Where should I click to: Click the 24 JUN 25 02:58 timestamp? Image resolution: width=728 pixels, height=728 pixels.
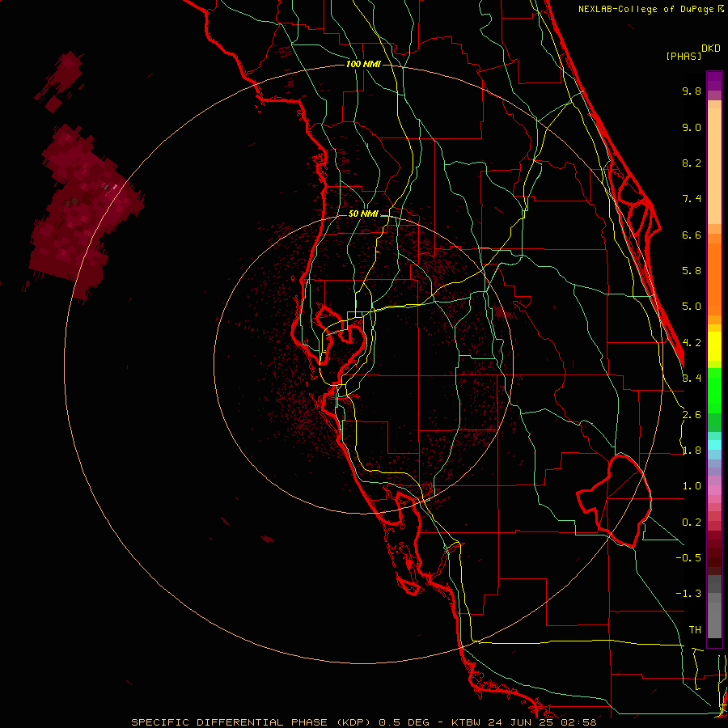[x=542, y=722]
